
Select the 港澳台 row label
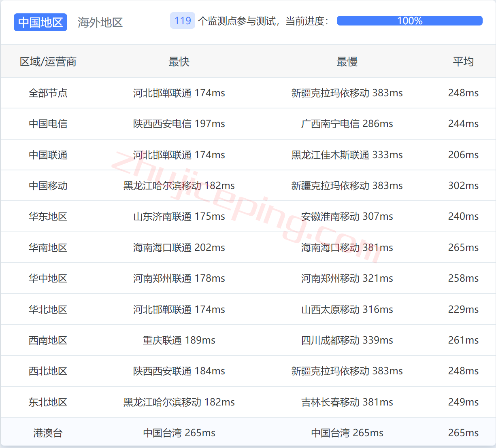[x=48, y=433]
